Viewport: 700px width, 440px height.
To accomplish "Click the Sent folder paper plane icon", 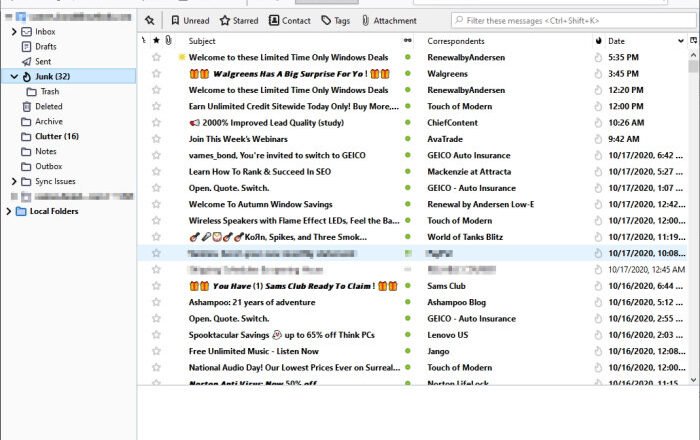I will (x=26, y=62).
